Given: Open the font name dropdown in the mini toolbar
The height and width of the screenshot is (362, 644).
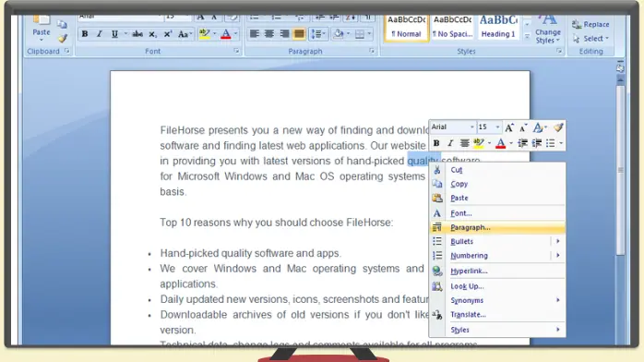Looking at the screenshot, I should tap(471, 127).
